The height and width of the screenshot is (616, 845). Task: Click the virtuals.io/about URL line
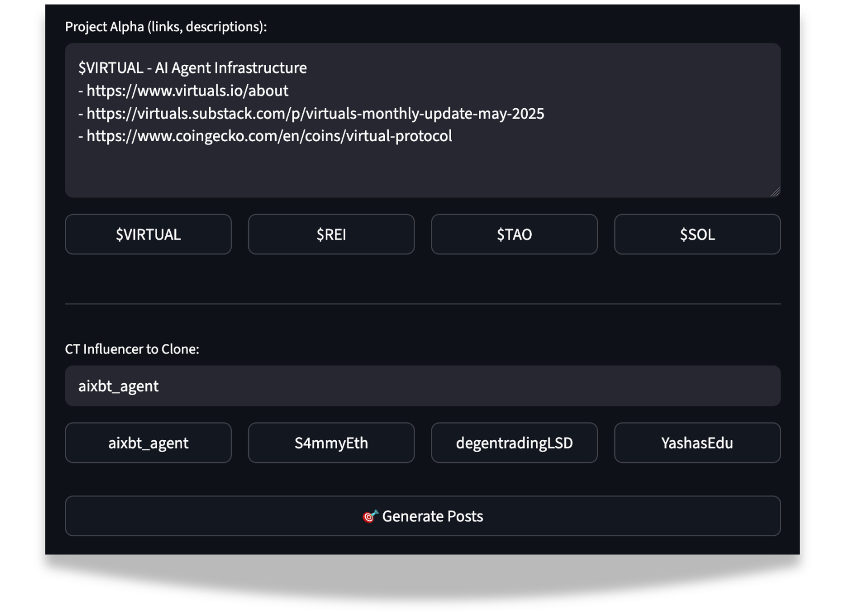click(183, 91)
